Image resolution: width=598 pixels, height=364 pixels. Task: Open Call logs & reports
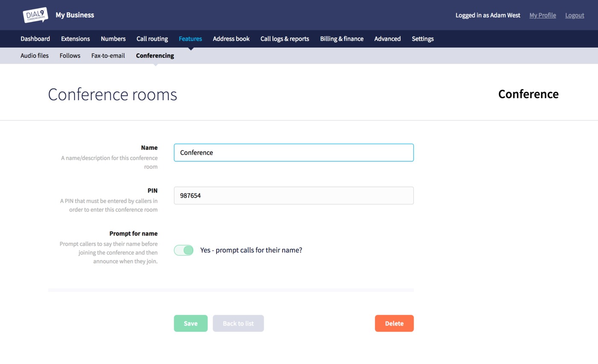point(285,38)
